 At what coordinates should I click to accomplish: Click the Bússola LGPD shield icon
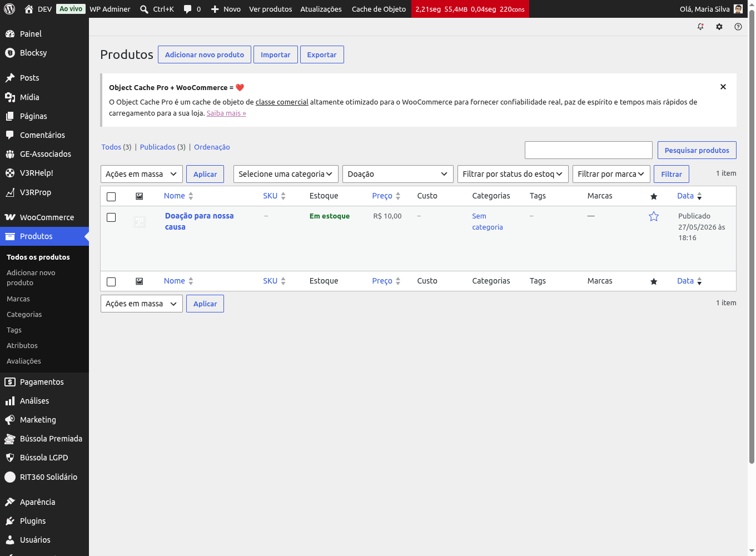click(x=10, y=458)
